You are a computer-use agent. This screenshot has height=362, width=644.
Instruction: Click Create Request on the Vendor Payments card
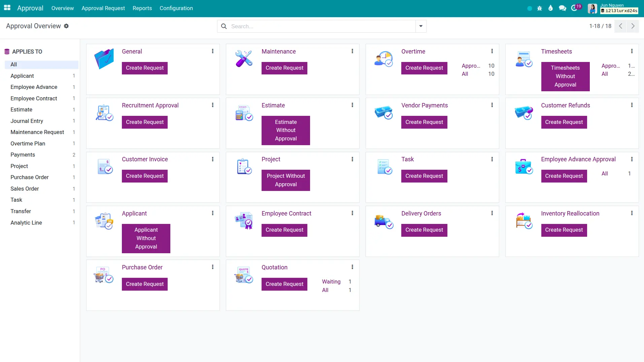point(424,122)
